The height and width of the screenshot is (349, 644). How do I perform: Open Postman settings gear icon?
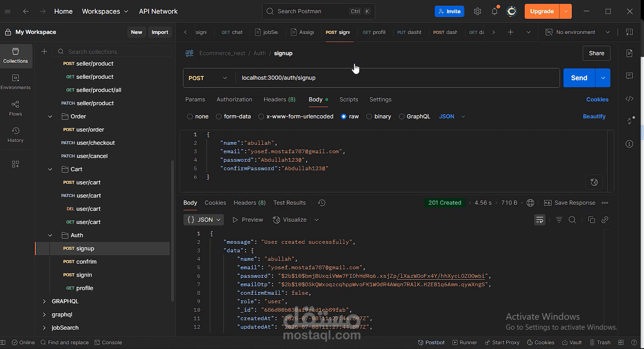478,11
